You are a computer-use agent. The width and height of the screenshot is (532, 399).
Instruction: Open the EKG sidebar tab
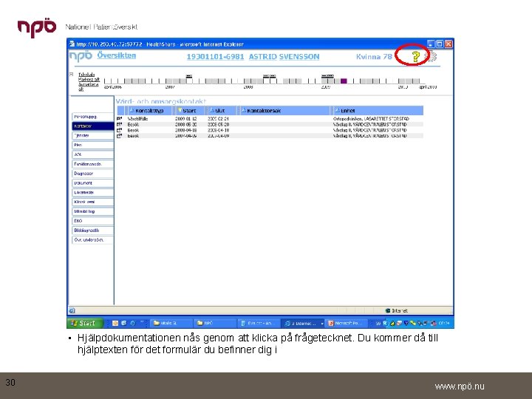92,221
